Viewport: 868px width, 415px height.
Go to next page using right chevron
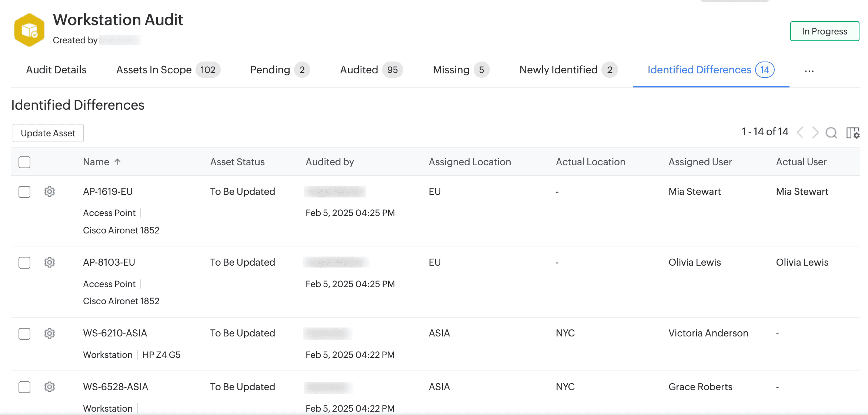click(x=815, y=132)
